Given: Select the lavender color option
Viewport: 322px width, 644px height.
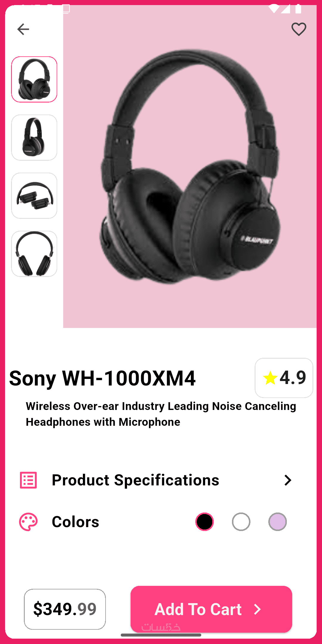Looking at the screenshot, I should pos(278,522).
